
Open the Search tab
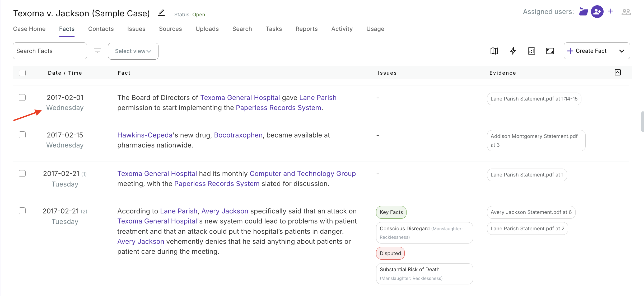[242, 29]
